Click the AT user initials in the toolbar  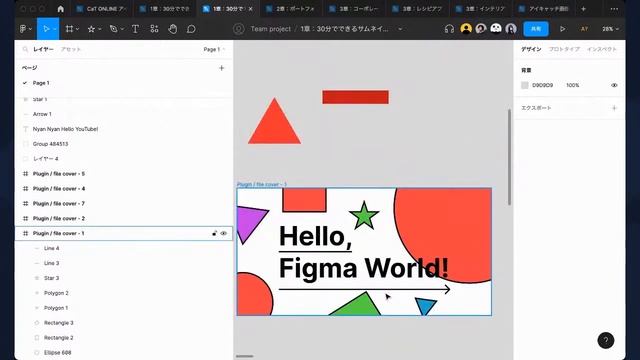[x=584, y=29]
